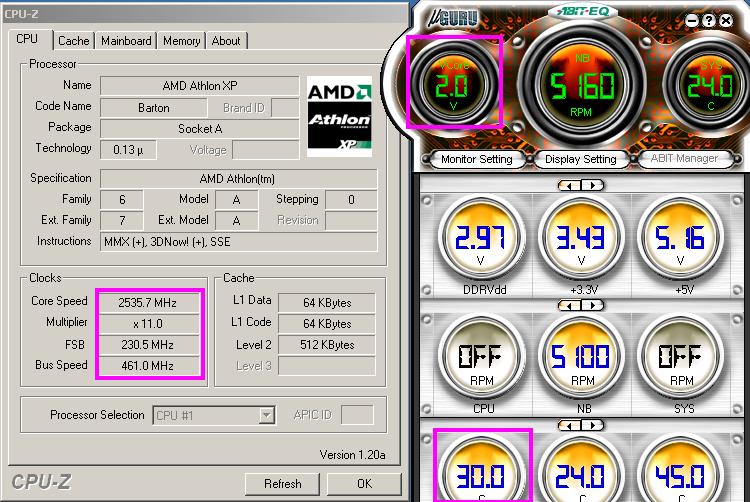The height and width of the screenshot is (502, 750).
Task: Click the APIC ID field
Action: point(357,415)
